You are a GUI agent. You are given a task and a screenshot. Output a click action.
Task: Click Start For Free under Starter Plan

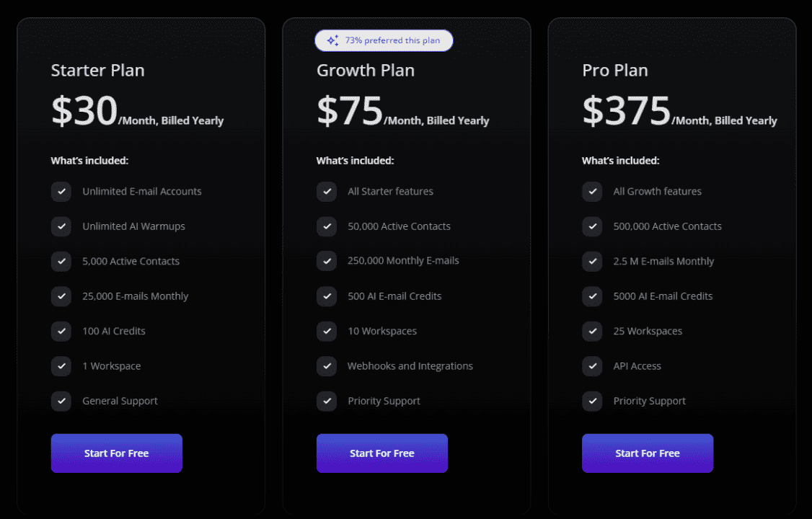[x=116, y=453]
